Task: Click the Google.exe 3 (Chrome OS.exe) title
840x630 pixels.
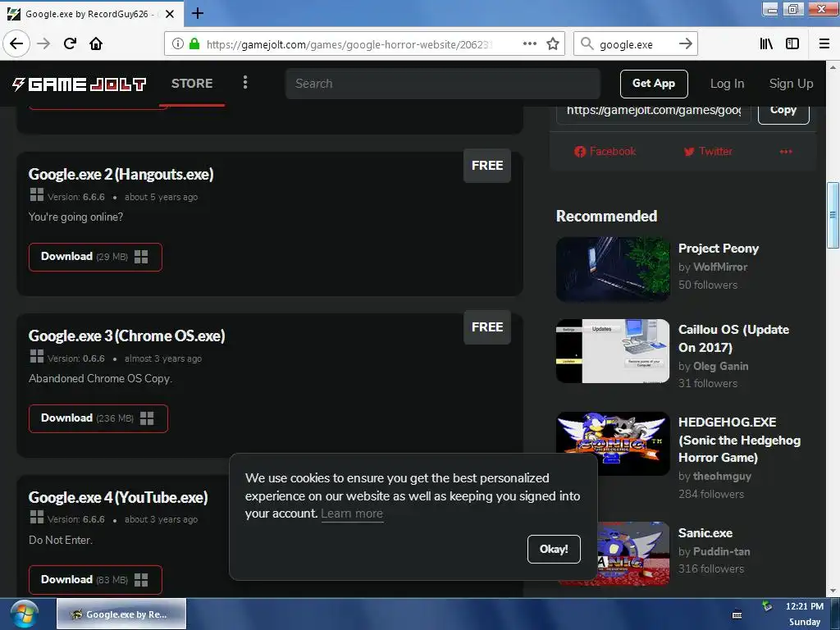Action: 126,336
